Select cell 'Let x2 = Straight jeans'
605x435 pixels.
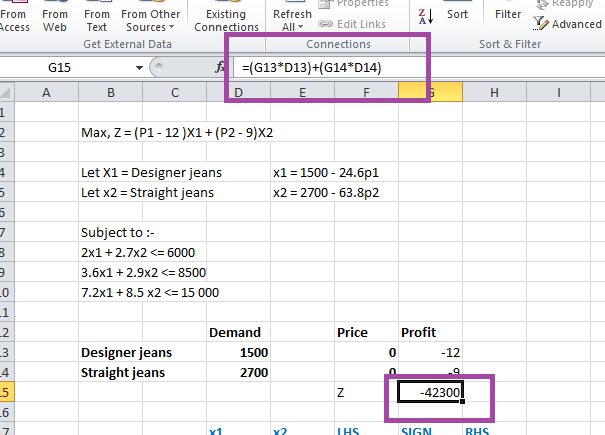pos(147,193)
